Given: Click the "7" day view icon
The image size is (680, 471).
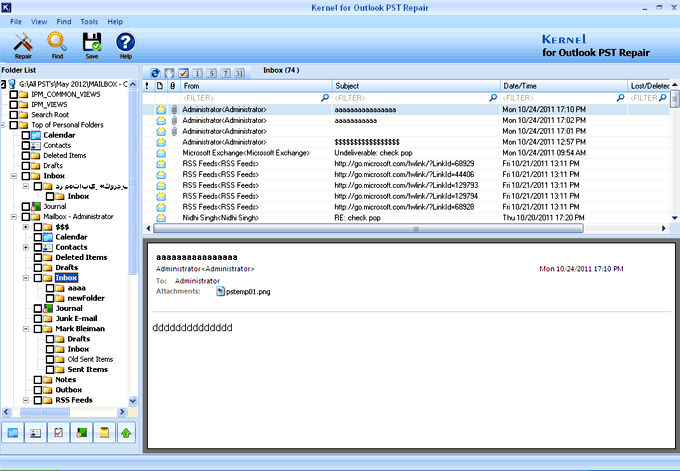Looking at the screenshot, I should pos(225,73).
